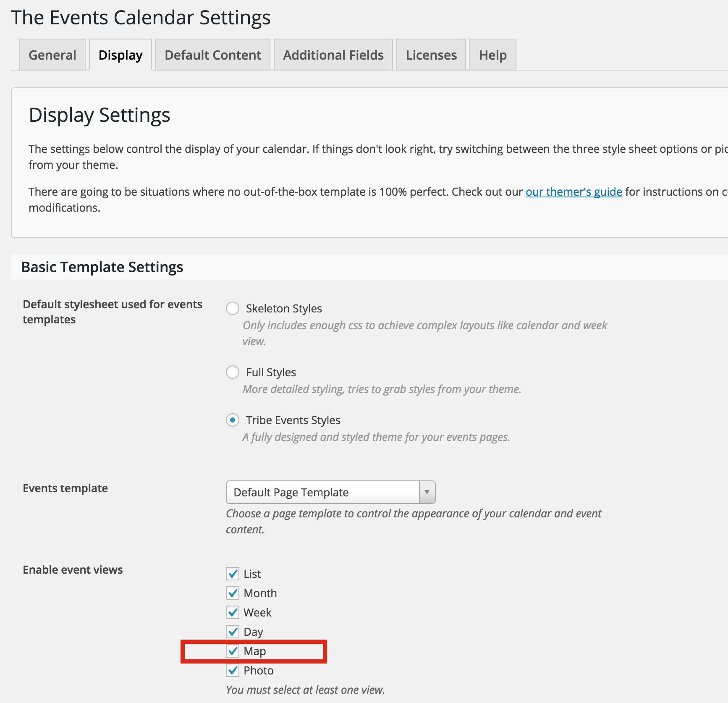Open the General settings tab

click(52, 55)
